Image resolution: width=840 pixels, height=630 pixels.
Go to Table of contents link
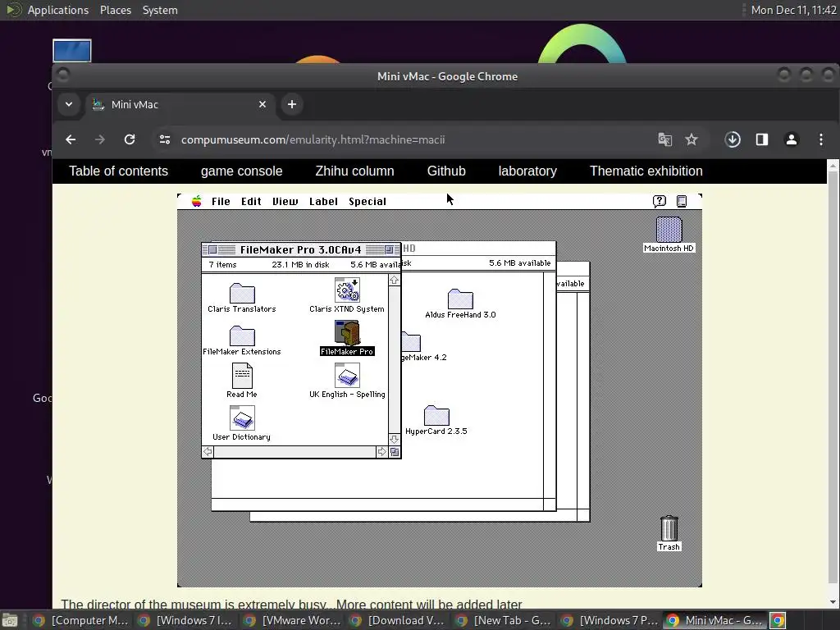coord(118,171)
